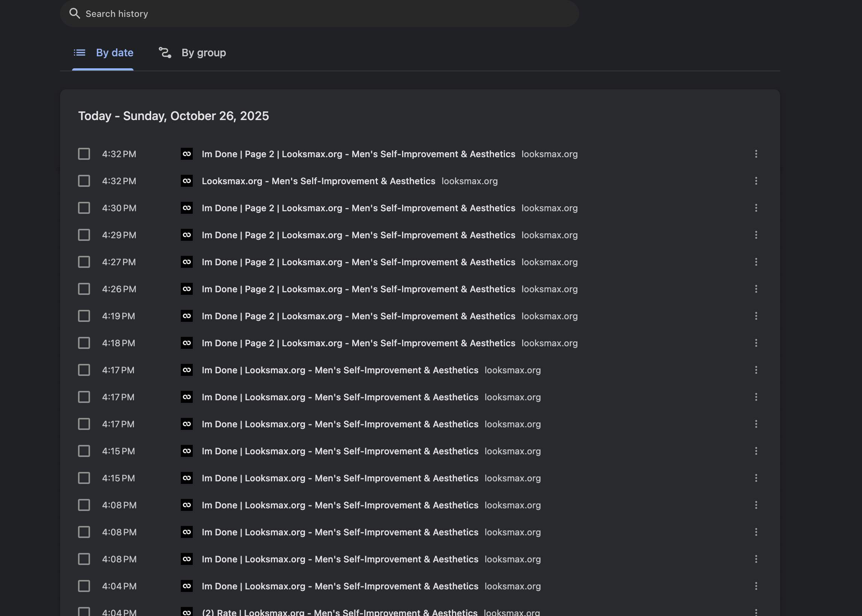Open the 4:32 PM Looksmax.org homepage link

coord(318,181)
